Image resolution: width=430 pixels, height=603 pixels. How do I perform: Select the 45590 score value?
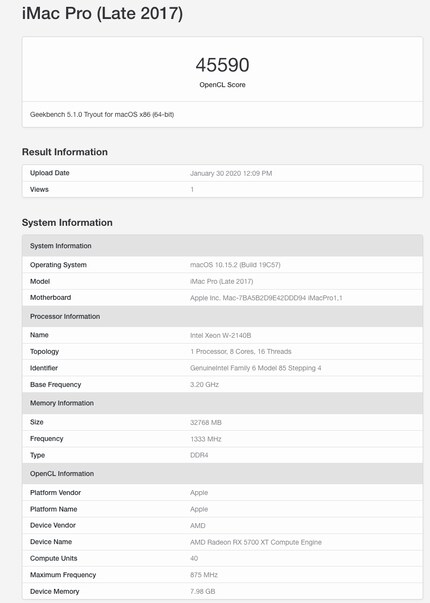point(222,65)
